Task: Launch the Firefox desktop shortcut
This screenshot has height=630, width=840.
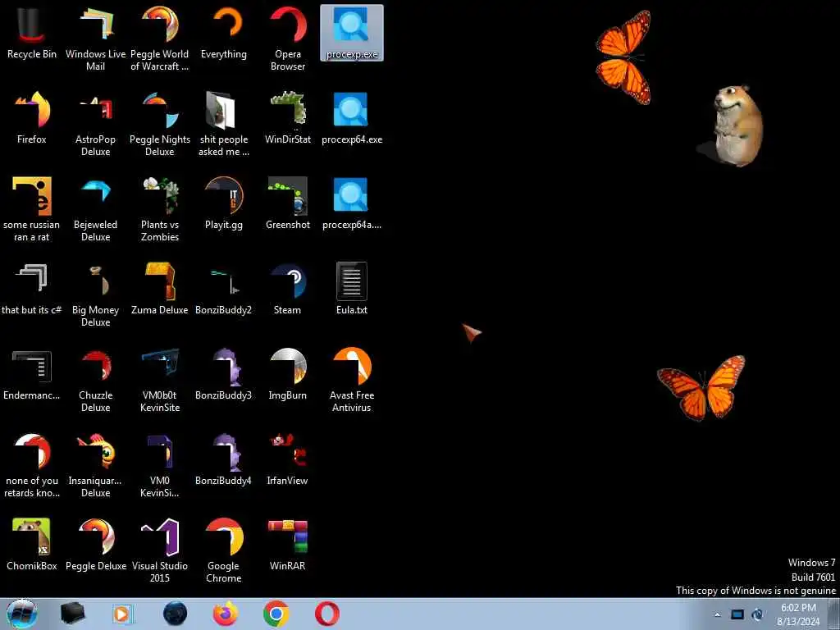Action: 32,118
